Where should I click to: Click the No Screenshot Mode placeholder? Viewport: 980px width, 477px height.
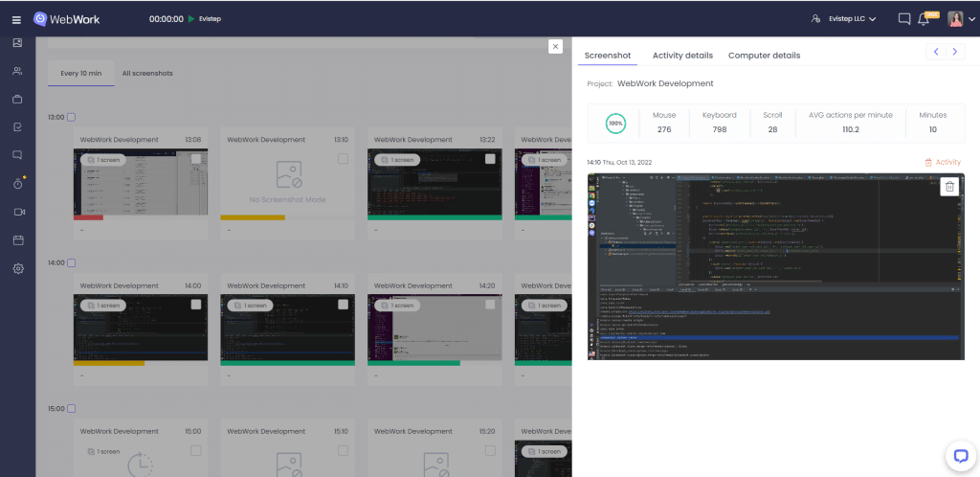[287, 182]
